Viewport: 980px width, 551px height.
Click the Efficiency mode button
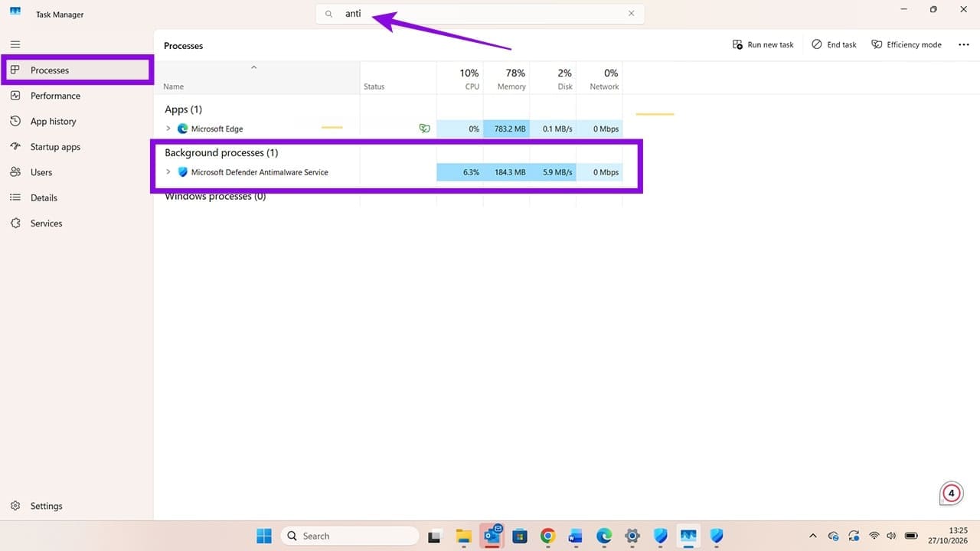[906, 44]
